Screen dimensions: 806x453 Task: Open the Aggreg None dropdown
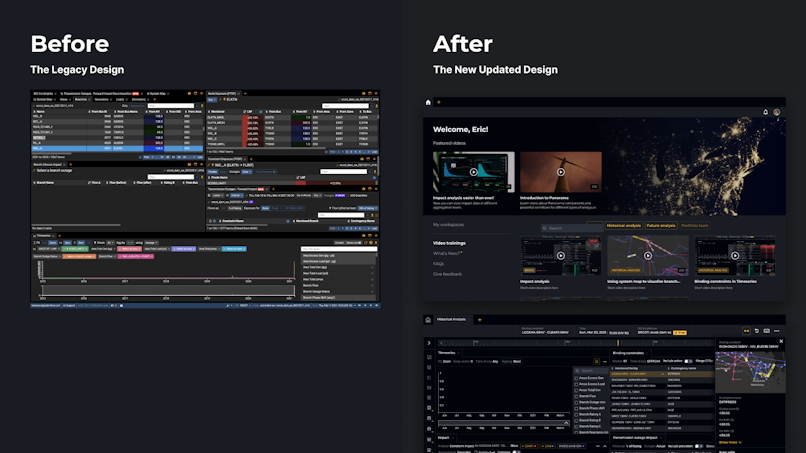pyautogui.click(x=511, y=361)
